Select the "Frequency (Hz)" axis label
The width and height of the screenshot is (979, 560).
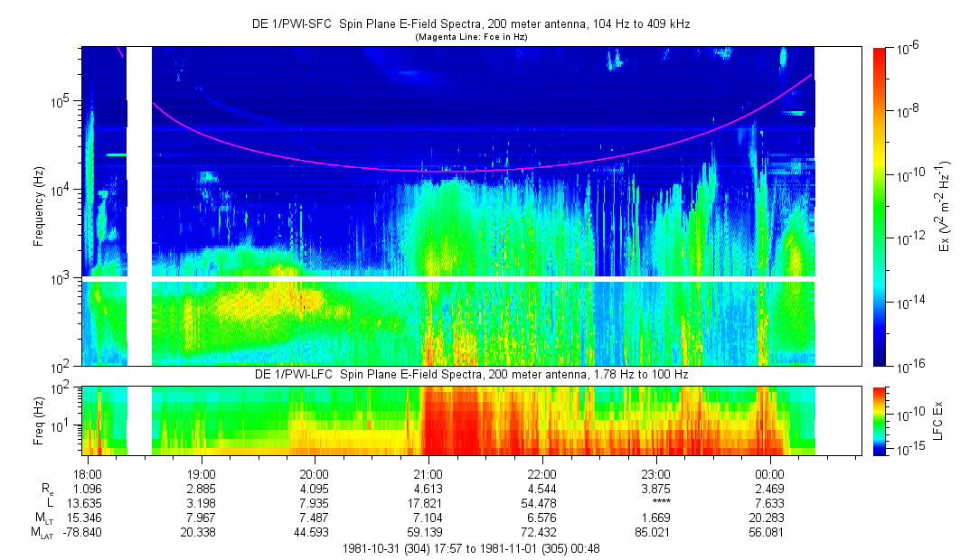[x=39, y=207]
